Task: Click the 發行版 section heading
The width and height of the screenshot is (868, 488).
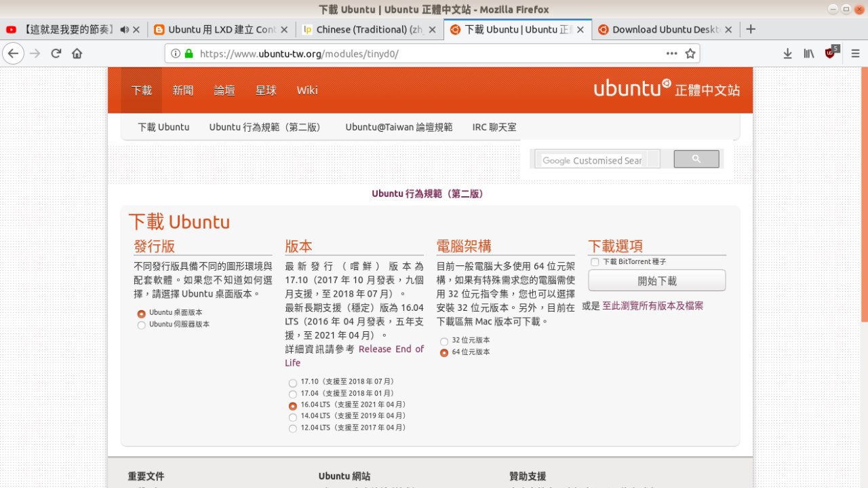Action: point(154,246)
